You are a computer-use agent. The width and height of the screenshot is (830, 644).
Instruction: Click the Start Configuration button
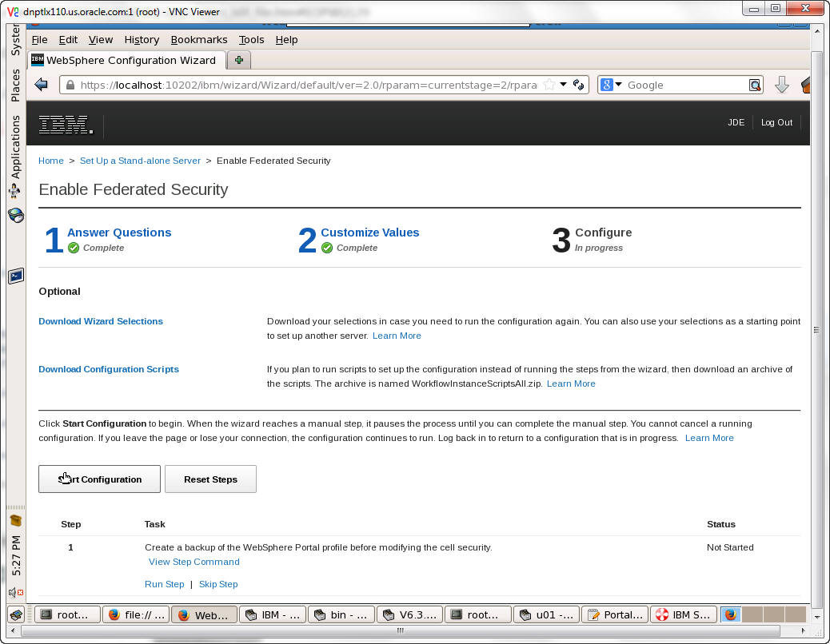[99, 479]
